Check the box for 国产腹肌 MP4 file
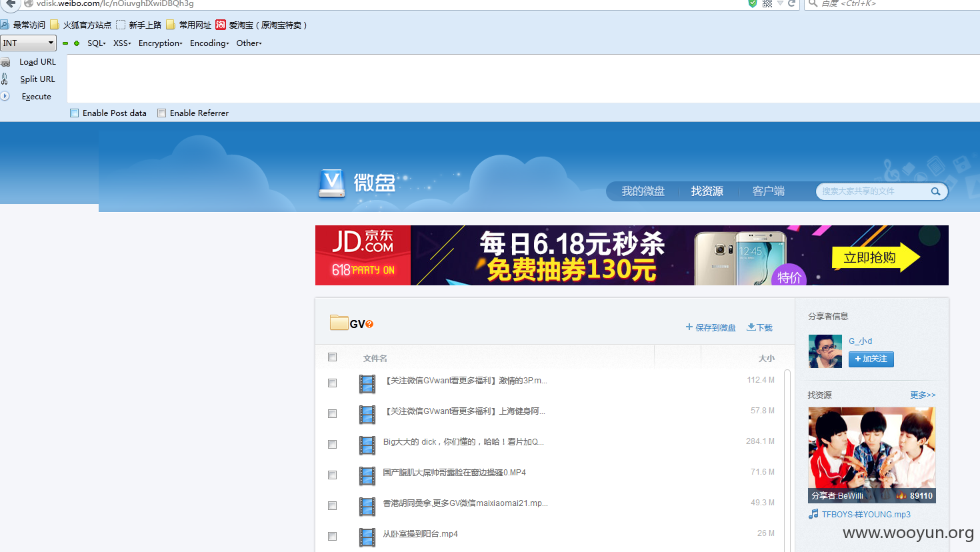This screenshot has height=552, width=980. (x=332, y=475)
